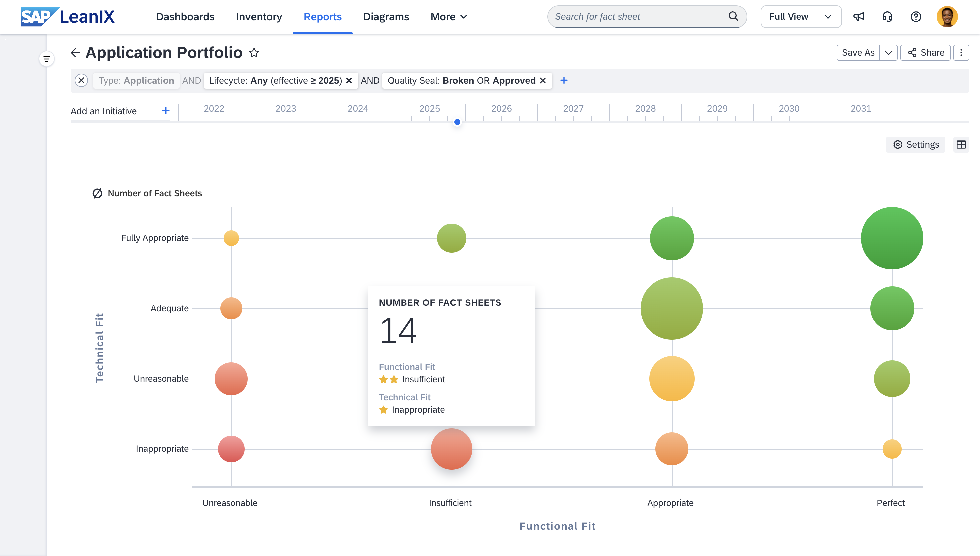Switch to the Dashboards tab

[x=185, y=17]
